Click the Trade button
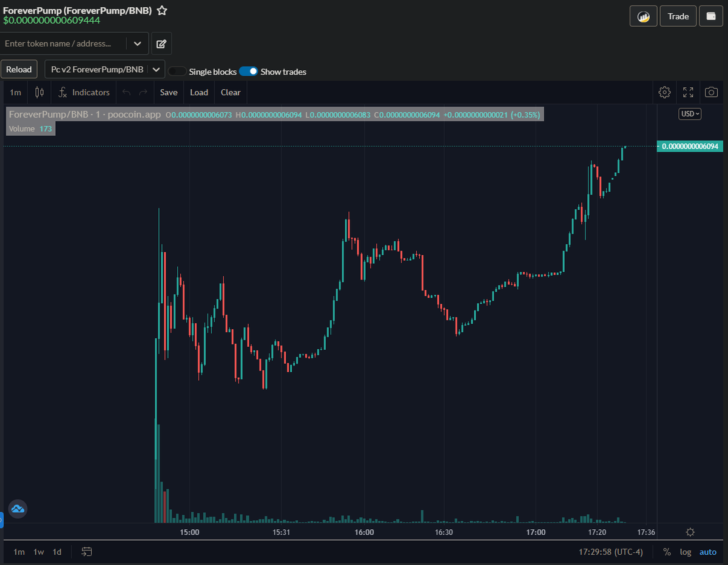 pyautogui.click(x=678, y=16)
